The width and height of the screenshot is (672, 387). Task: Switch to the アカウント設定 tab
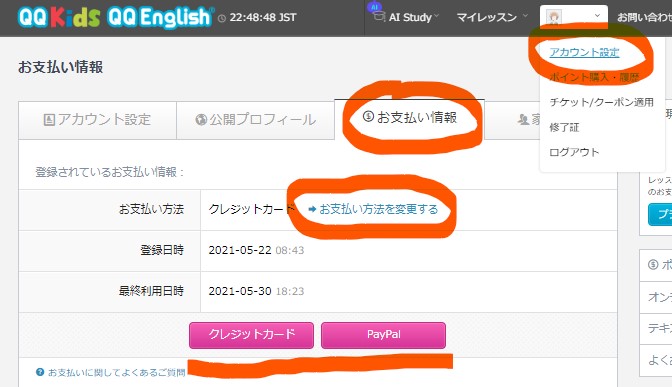97,120
